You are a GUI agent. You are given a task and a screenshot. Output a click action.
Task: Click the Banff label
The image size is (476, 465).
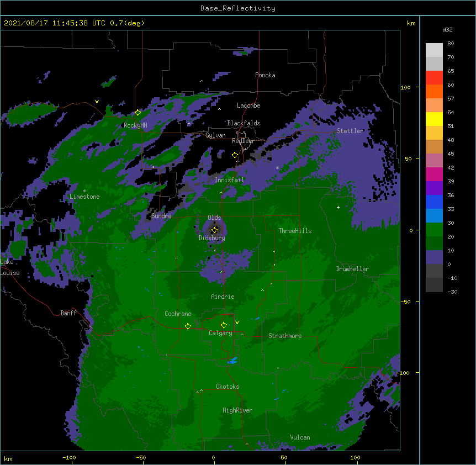(68, 313)
